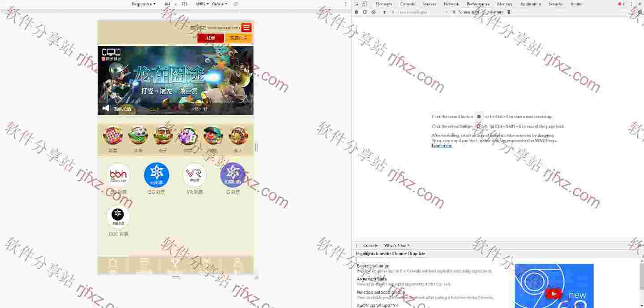The height and width of the screenshot is (308, 644).
Task: Open the purple IG lottery icon
Action: (x=233, y=175)
